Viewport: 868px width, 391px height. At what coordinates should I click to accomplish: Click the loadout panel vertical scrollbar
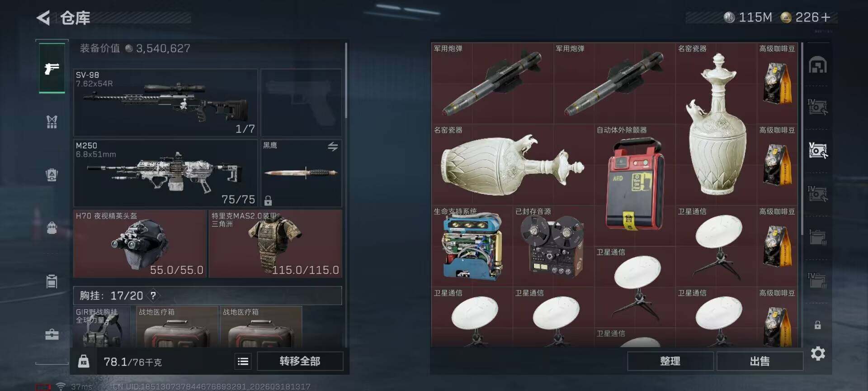pos(346,81)
